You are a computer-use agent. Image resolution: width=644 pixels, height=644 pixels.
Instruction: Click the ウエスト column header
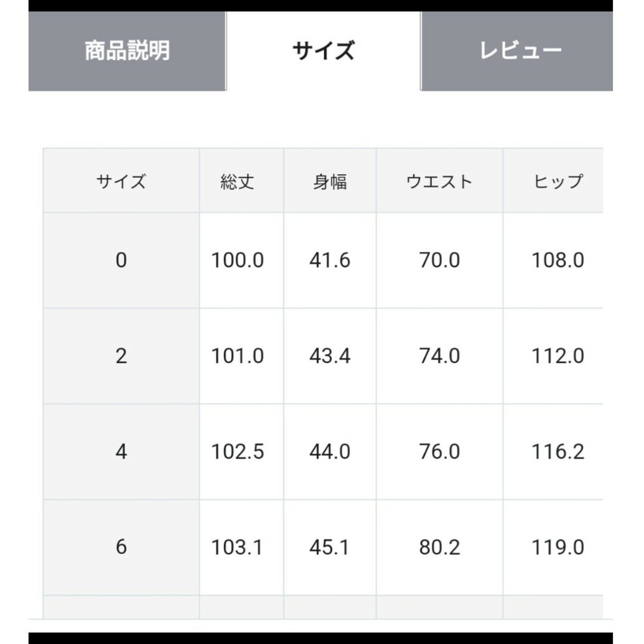[x=439, y=181]
